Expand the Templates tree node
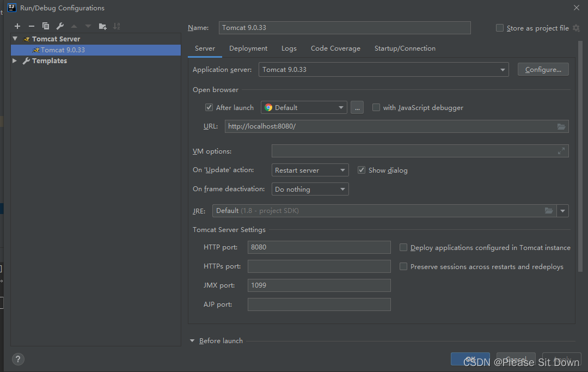The image size is (588, 372). 15,61
